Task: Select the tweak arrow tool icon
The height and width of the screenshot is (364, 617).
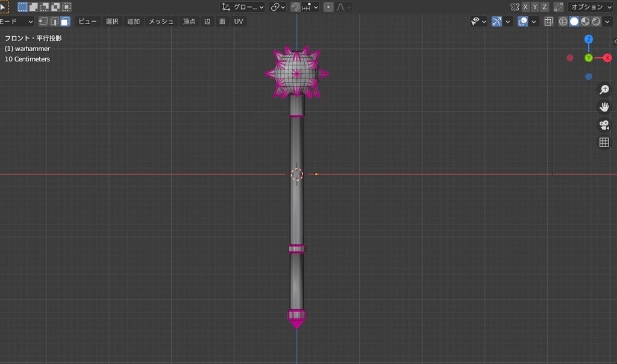Action: click(x=4, y=7)
